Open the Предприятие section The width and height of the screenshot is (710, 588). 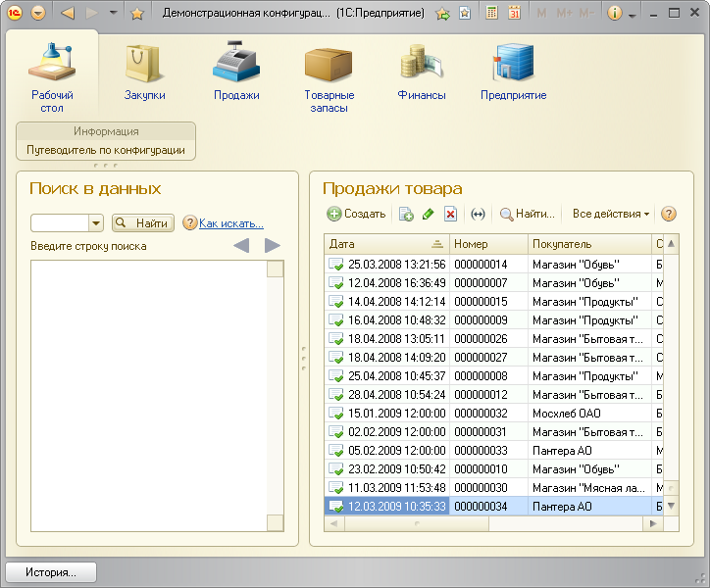[514, 71]
